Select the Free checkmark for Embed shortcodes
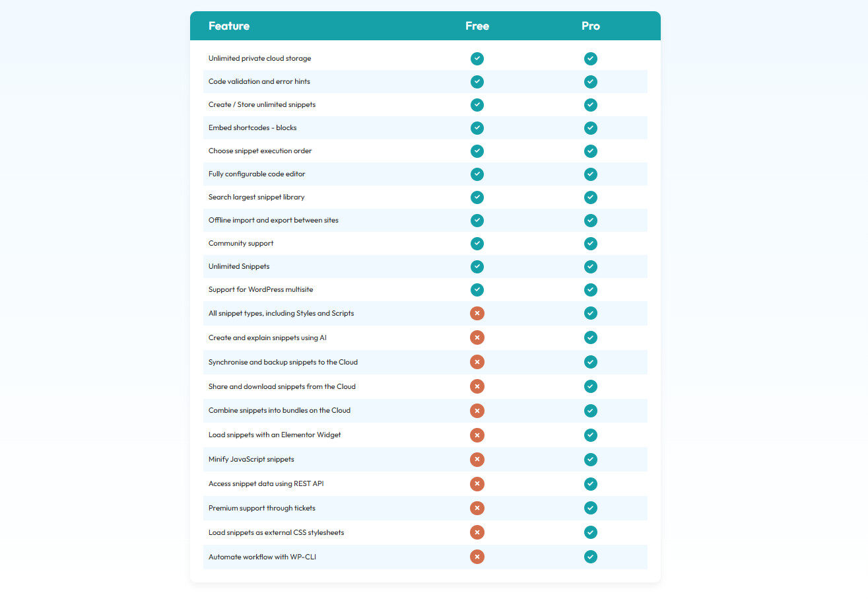The height and width of the screenshot is (599, 868). pos(477,128)
